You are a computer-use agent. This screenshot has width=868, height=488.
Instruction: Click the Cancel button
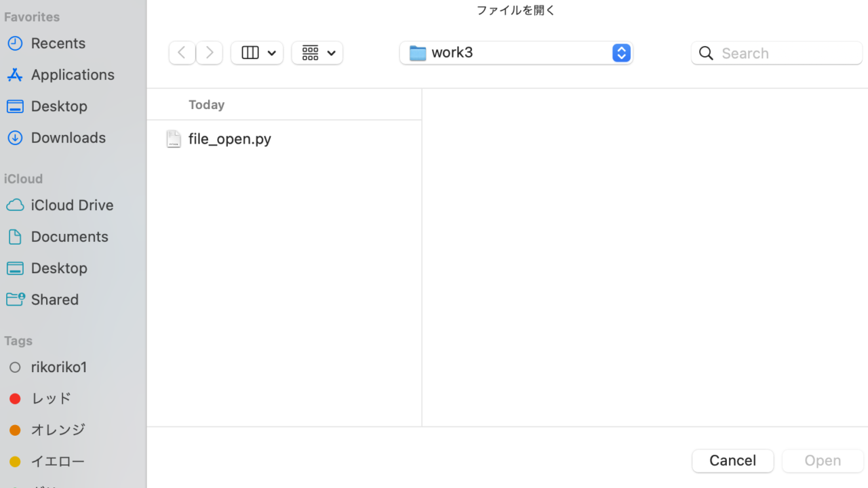732,460
